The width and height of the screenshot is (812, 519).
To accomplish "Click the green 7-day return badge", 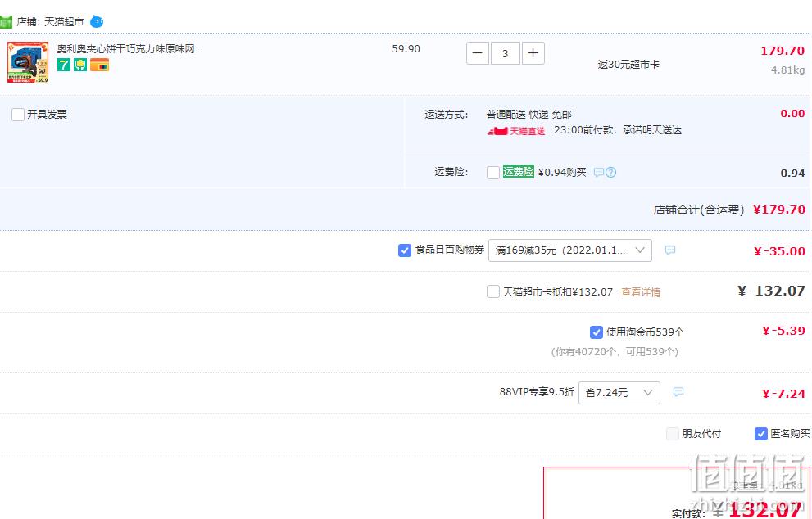I will point(64,65).
